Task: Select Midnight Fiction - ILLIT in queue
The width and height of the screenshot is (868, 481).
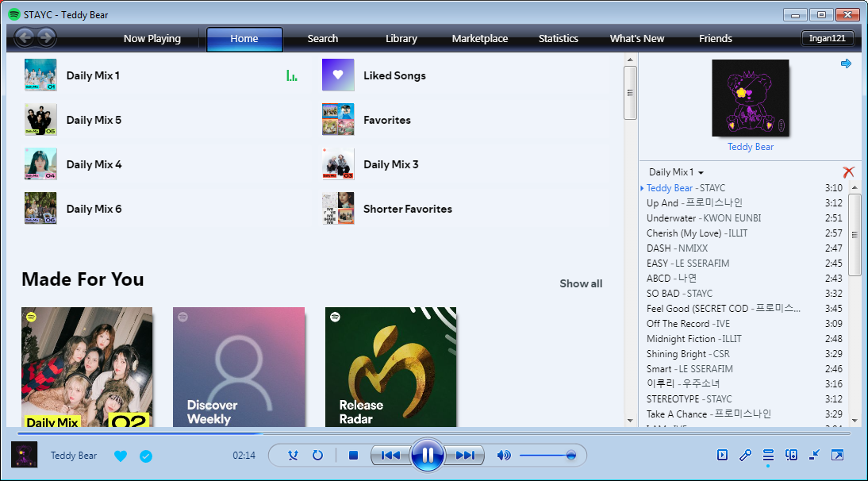Action: [x=744, y=339]
